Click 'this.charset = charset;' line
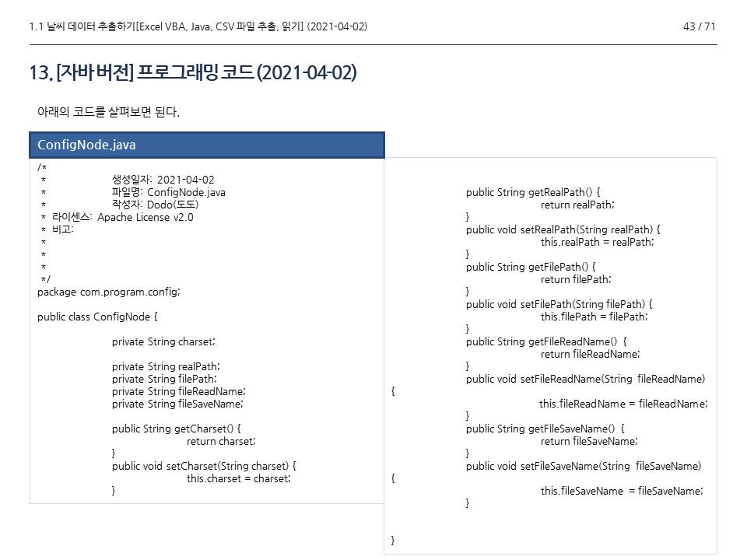Viewport: 747px width, 560px height. tap(239, 478)
